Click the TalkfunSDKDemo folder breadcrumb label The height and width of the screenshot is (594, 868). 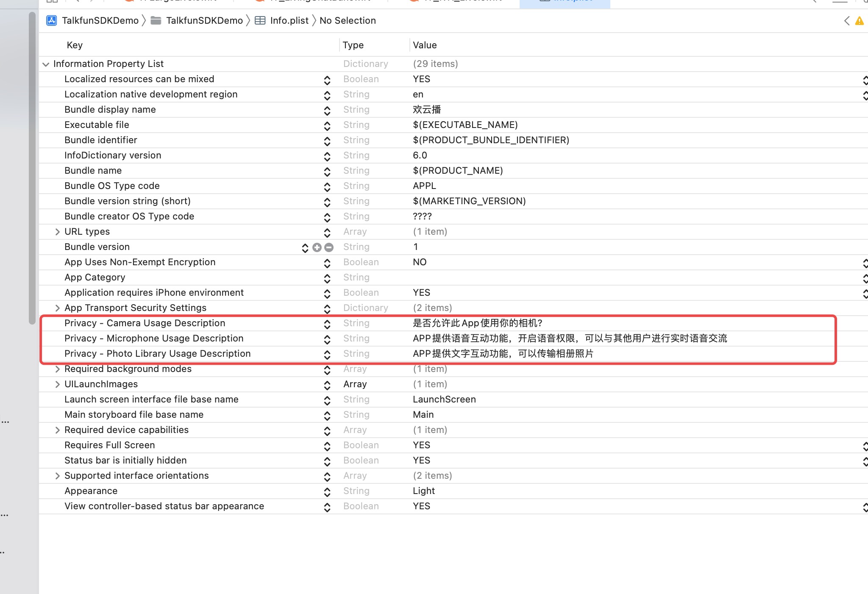pos(204,20)
